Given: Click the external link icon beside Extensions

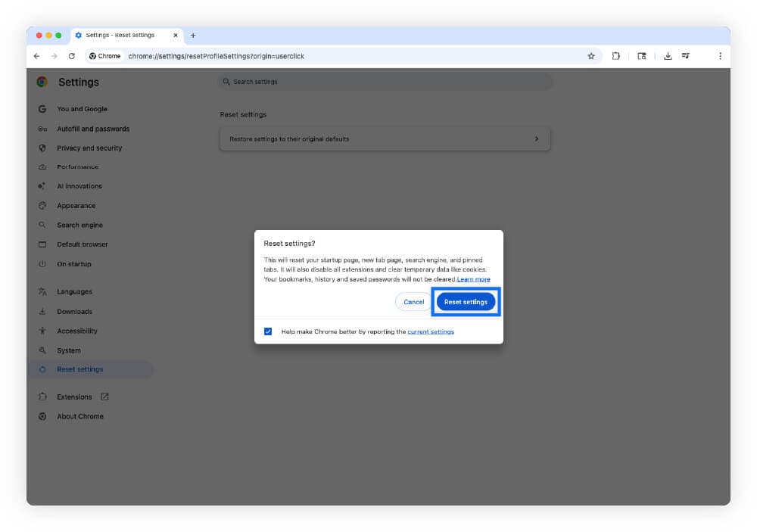Looking at the screenshot, I should click(105, 397).
